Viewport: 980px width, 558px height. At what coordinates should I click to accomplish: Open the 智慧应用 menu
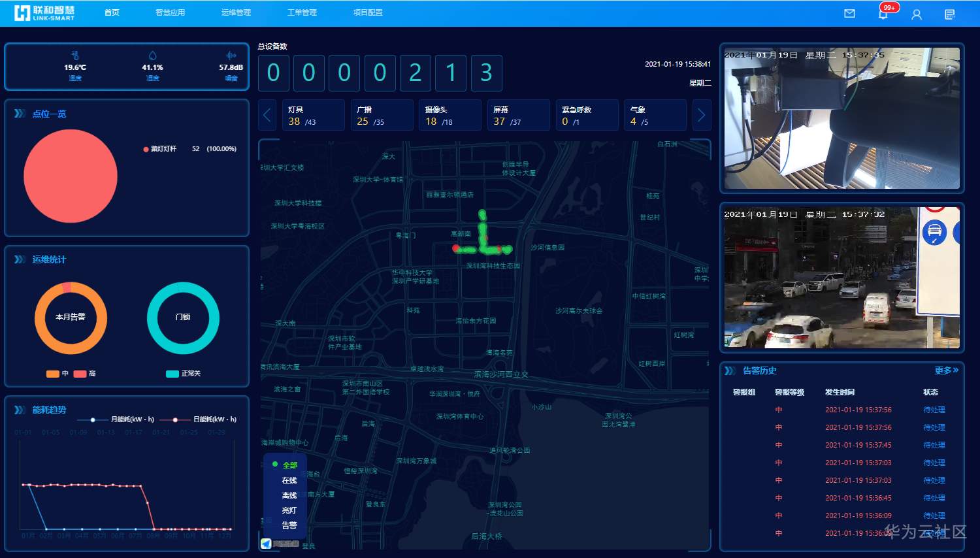pyautogui.click(x=170, y=12)
